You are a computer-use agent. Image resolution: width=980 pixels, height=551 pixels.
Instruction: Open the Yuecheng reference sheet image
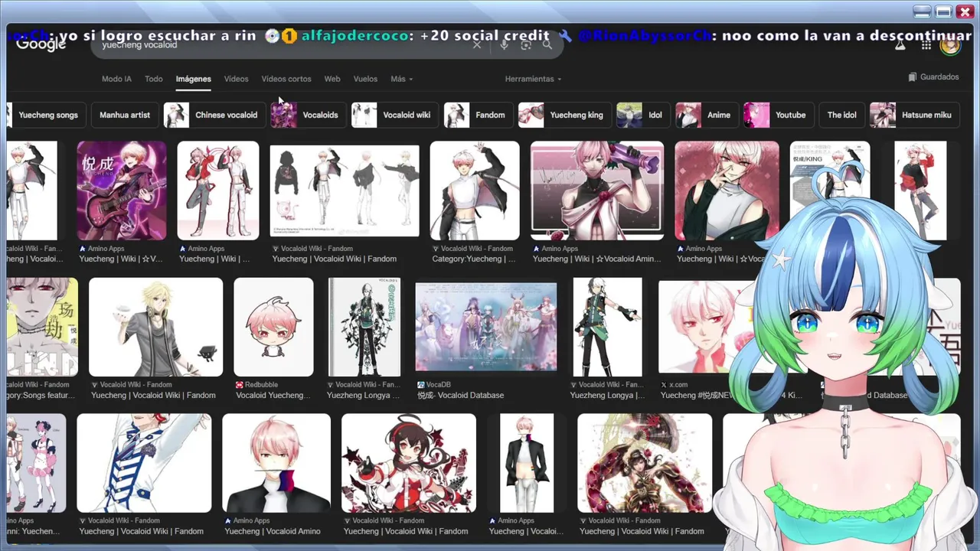345,191
